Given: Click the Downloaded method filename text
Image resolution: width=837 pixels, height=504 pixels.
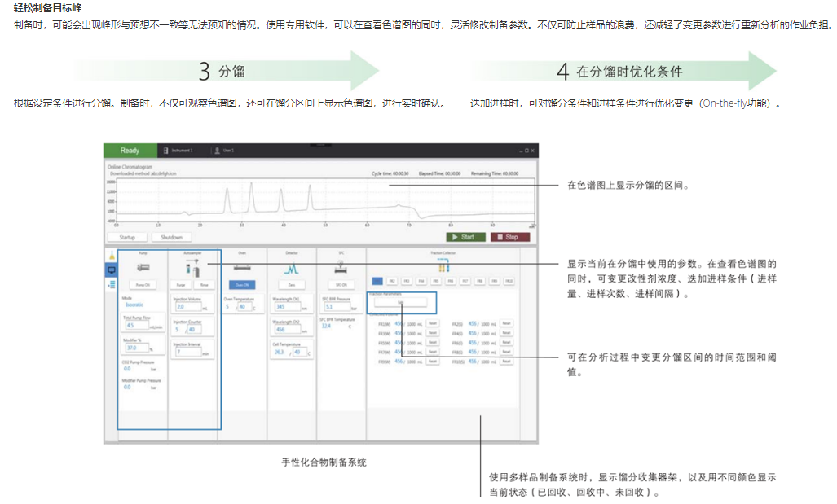Looking at the screenshot, I should tap(143, 174).
